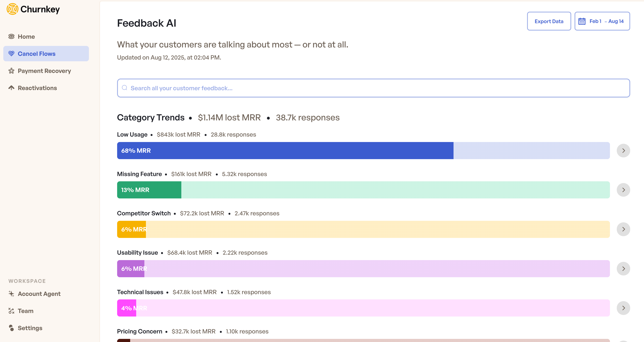Open the Technical Issues breakdown
This screenshot has width=644, height=342.
(624, 308)
